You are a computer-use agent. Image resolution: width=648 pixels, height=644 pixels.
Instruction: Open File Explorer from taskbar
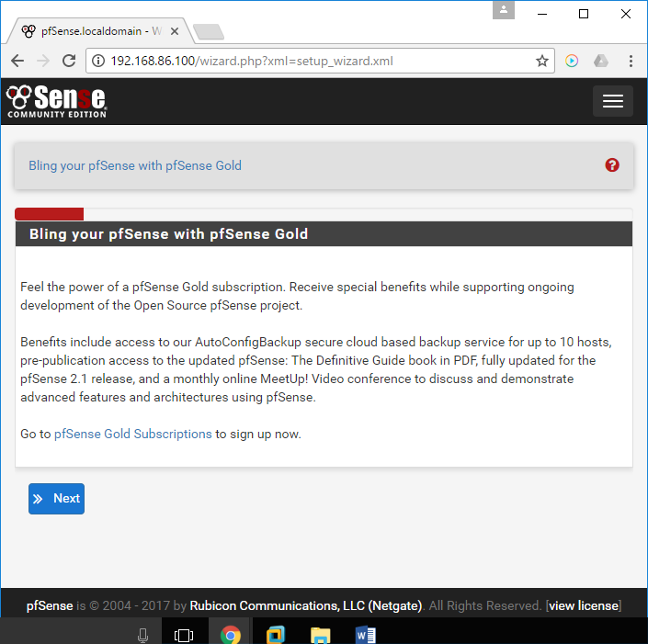click(x=320, y=636)
